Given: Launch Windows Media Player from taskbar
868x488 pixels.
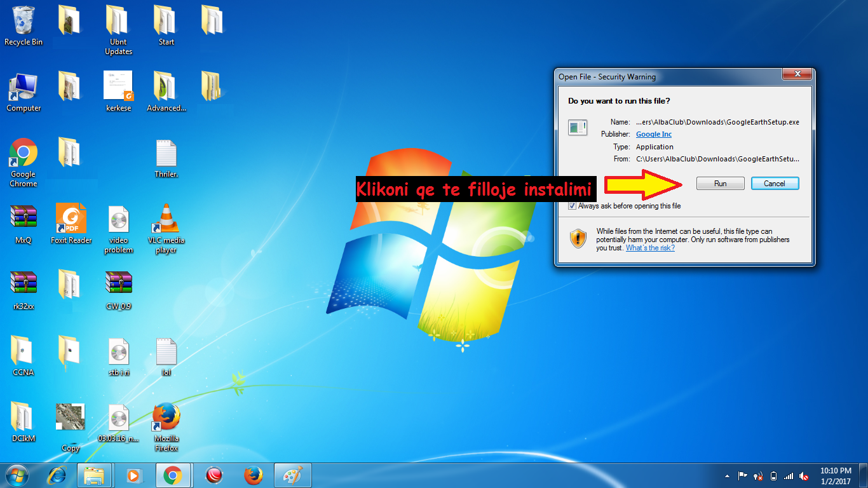Looking at the screenshot, I should coord(133,475).
